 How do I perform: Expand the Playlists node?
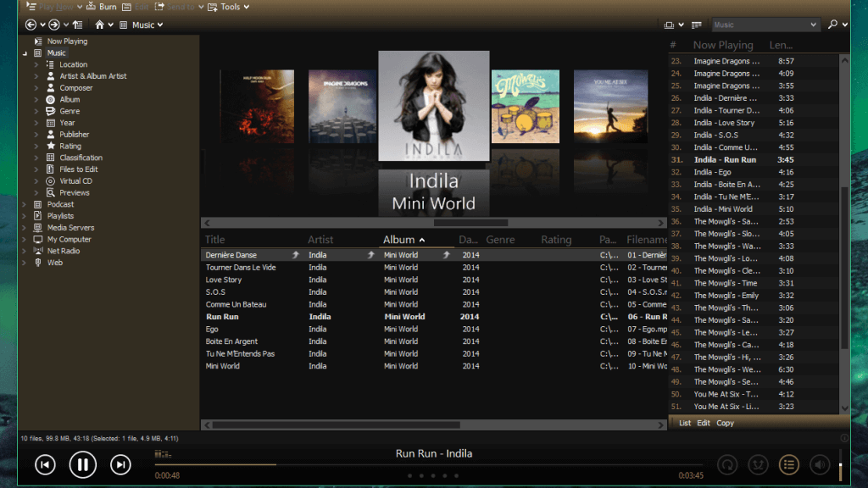(x=25, y=216)
